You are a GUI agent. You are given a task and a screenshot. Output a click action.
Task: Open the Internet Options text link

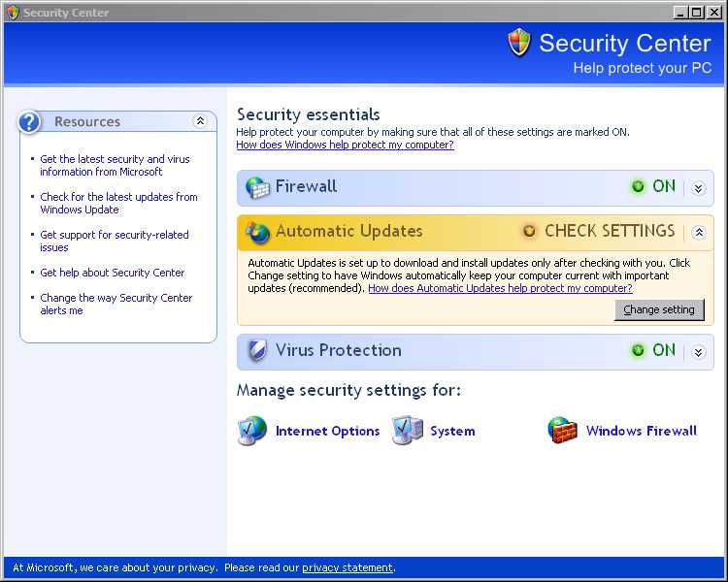click(x=327, y=431)
